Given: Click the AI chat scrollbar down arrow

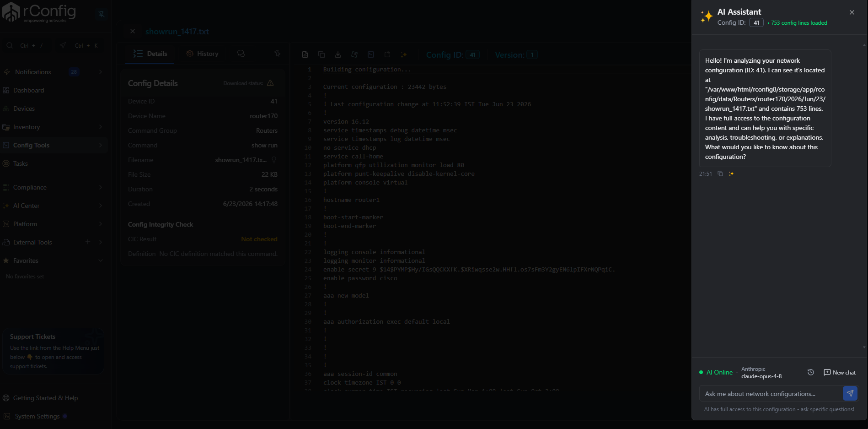Looking at the screenshot, I should [x=864, y=347].
